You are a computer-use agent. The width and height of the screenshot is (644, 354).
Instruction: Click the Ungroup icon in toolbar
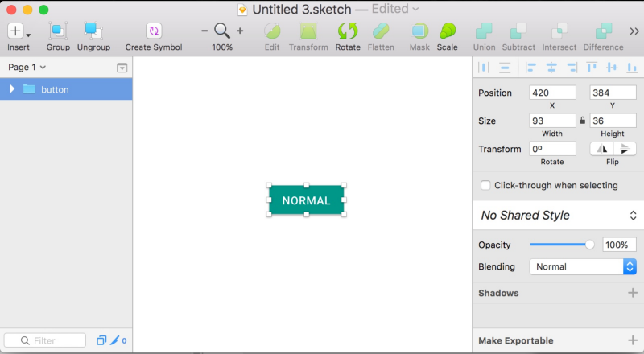(x=93, y=31)
